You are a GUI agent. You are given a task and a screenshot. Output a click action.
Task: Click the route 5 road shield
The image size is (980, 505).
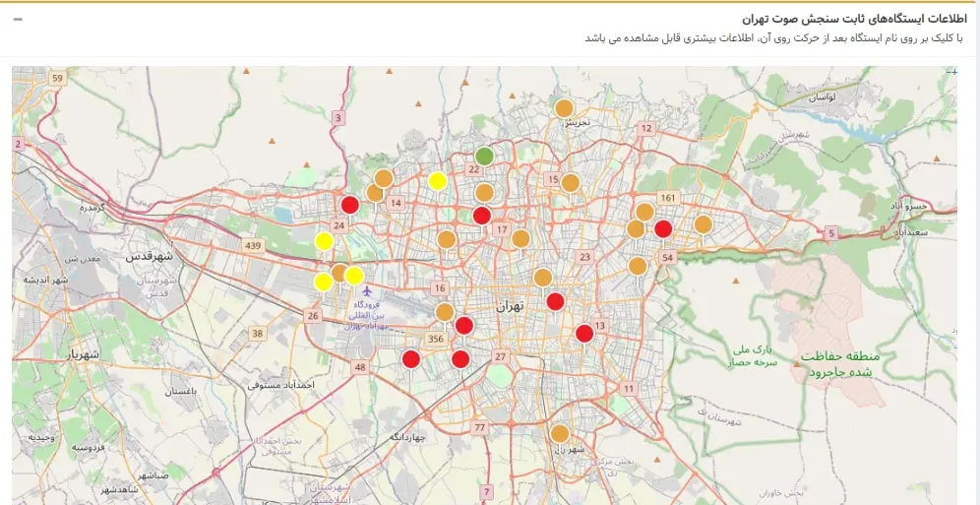(x=830, y=233)
